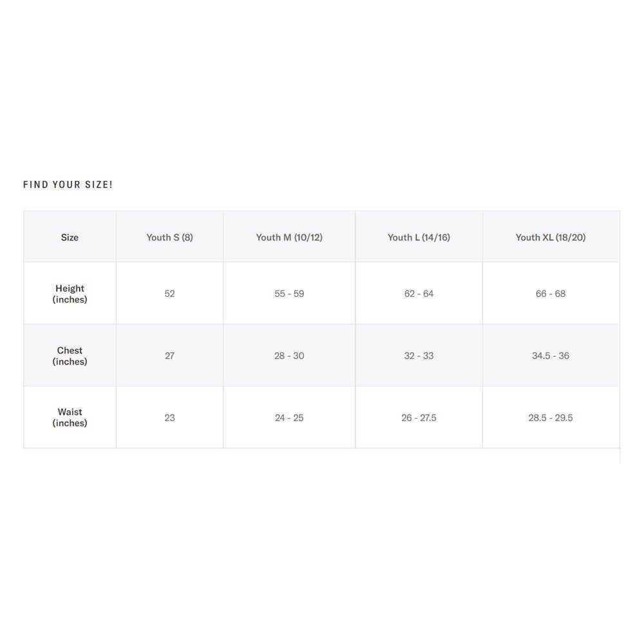Click the height range 62 - 64 cell
The height and width of the screenshot is (644, 644).
point(419,294)
